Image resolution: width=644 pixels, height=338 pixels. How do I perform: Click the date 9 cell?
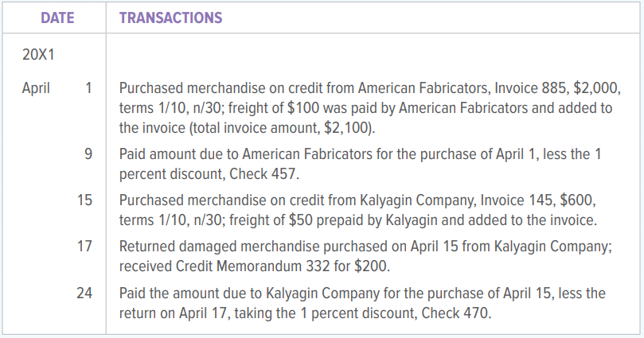(x=88, y=154)
